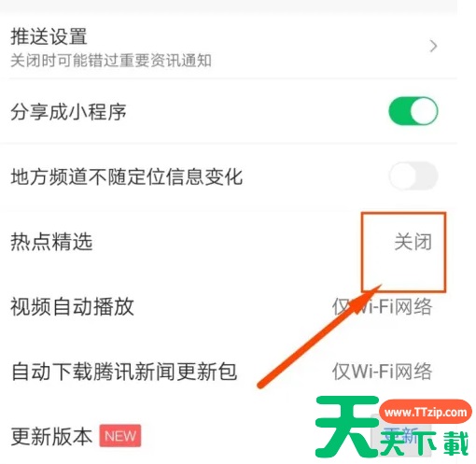
Task: Open 推送设置 chevron arrow
Action: point(433,46)
